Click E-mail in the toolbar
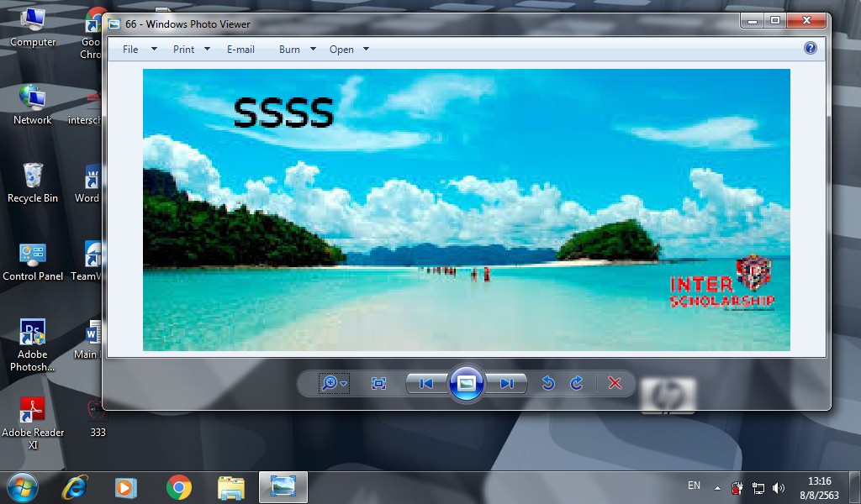 tap(240, 50)
